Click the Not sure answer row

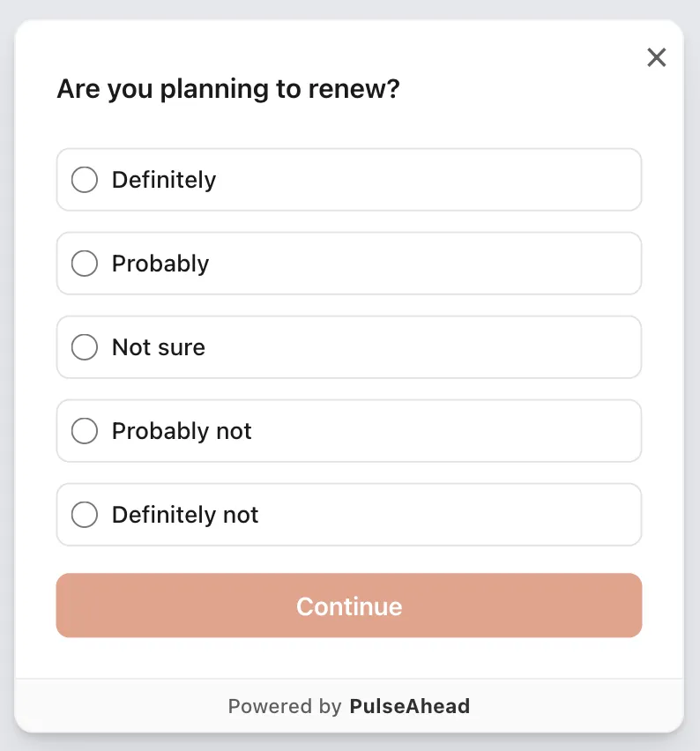click(349, 346)
